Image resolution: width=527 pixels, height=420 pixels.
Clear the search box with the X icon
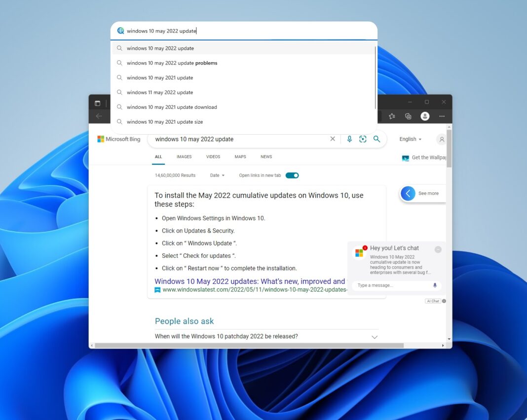pyautogui.click(x=333, y=139)
